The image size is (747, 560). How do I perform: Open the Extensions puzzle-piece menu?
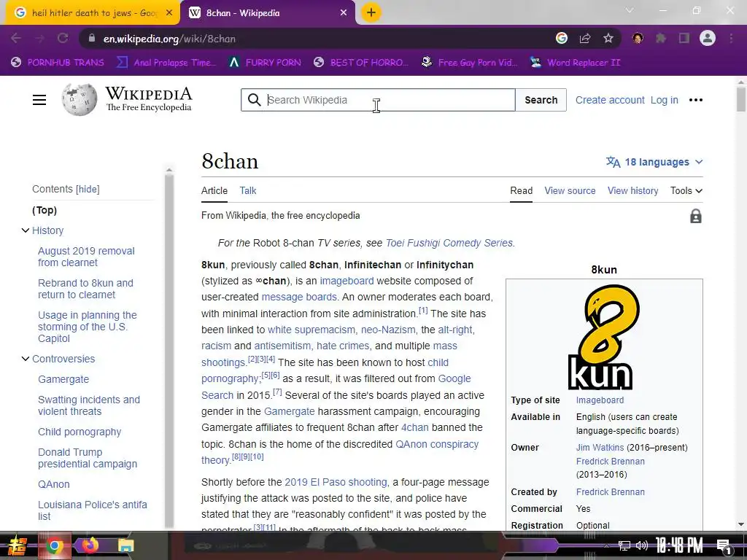point(661,39)
